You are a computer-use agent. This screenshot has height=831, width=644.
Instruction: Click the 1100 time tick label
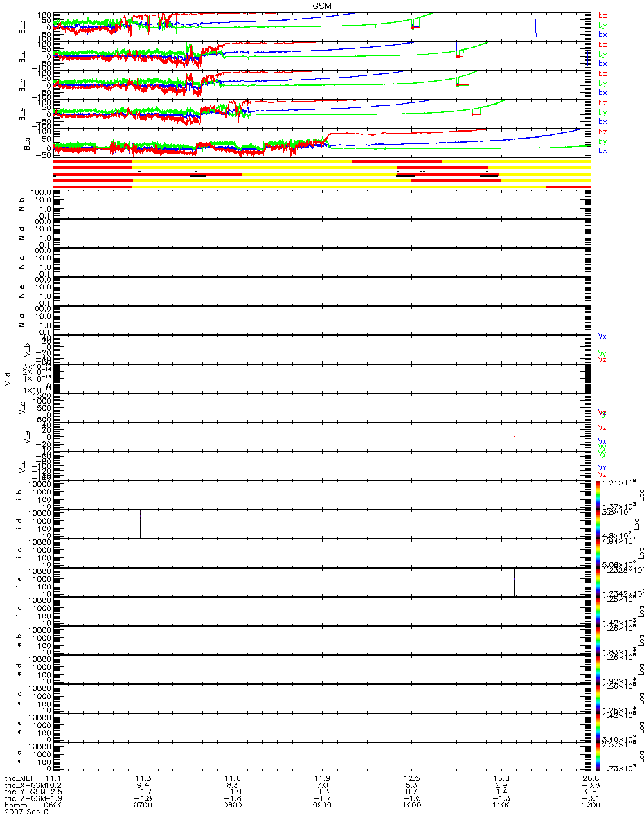(501, 806)
